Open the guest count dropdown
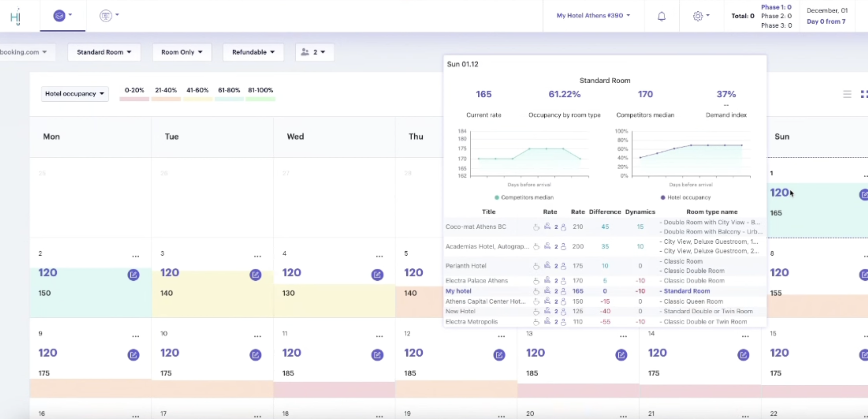Viewport: 868px width, 419px height. click(x=314, y=52)
